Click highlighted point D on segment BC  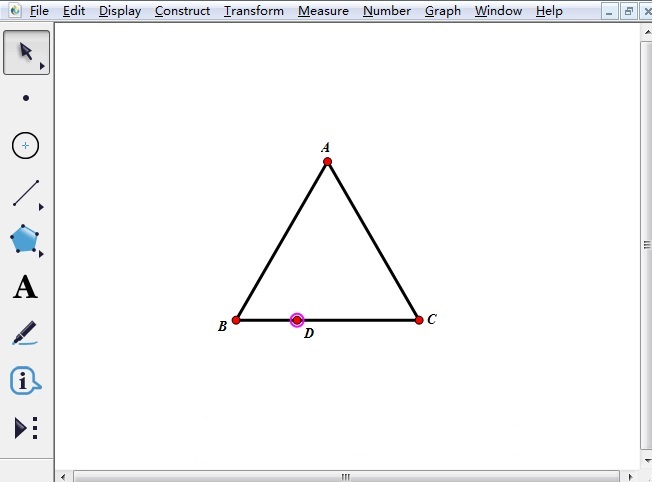coord(297,320)
